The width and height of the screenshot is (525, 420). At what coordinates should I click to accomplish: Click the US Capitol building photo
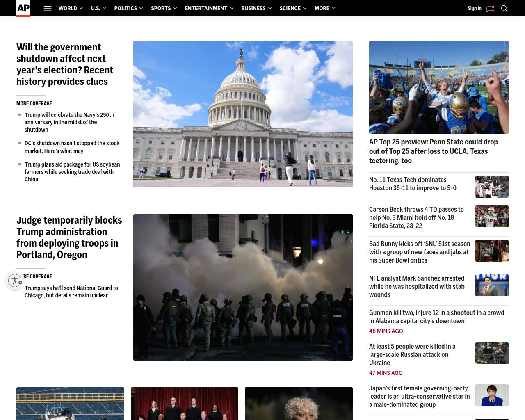(x=243, y=114)
